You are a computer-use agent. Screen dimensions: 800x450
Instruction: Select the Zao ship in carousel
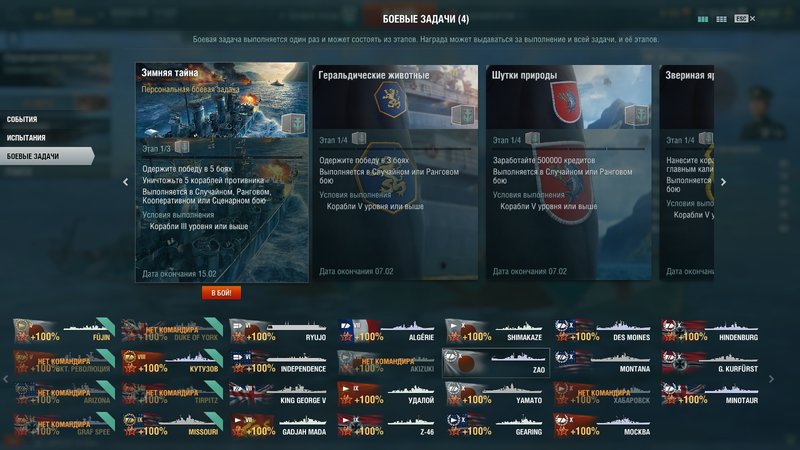[495, 363]
